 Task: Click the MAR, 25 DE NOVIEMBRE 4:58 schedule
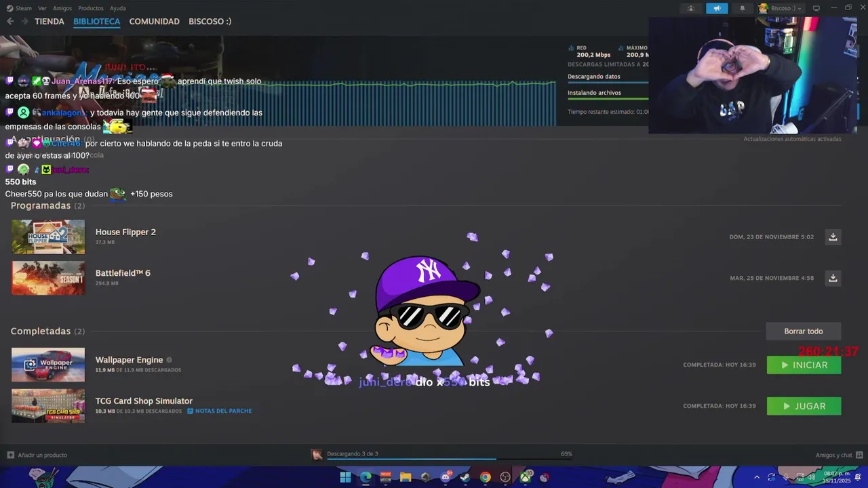[x=772, y=278]
